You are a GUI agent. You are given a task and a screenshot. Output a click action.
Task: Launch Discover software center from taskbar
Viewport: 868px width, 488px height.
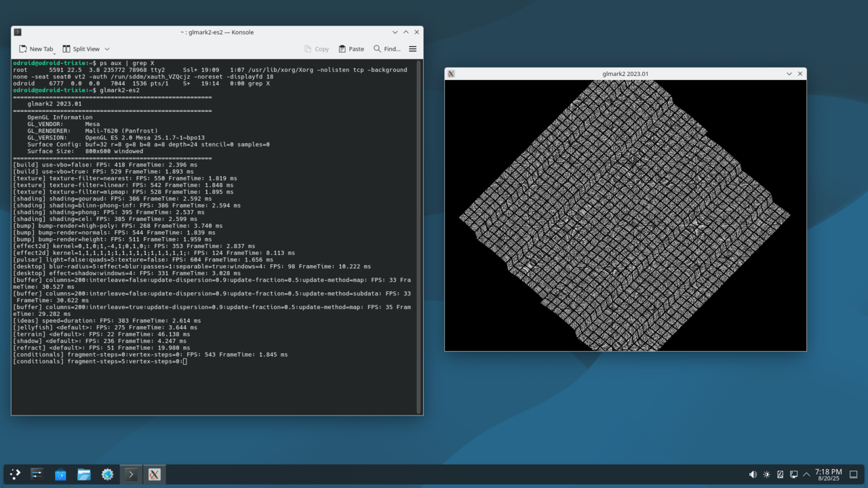pyautogui.click(x=60, y=474)
